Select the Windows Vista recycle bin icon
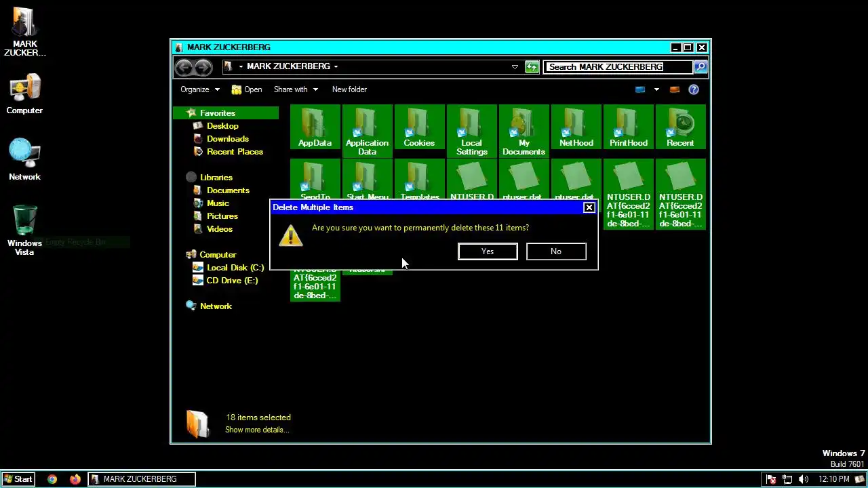868x488 pixels. point(24,230)
